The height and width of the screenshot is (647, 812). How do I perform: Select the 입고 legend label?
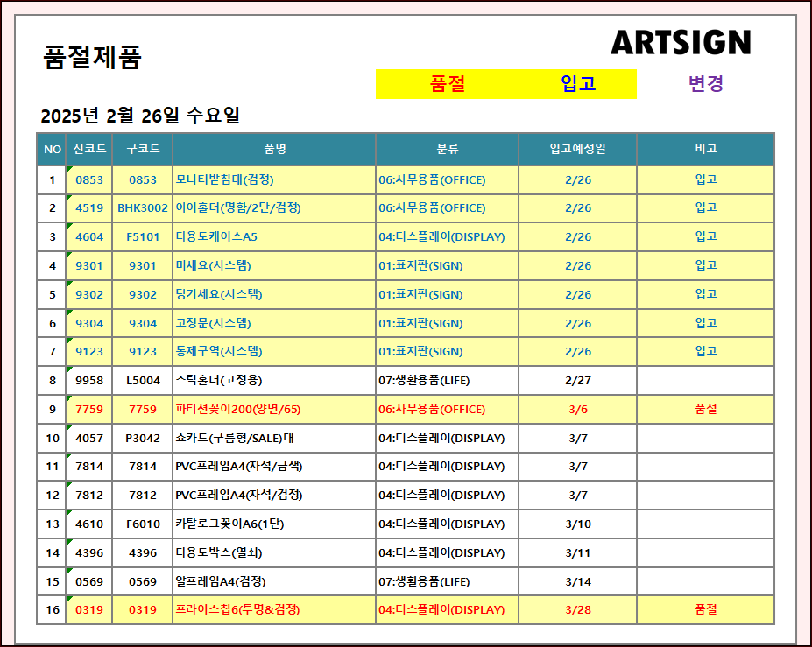pyautogui.click(x=578, y=84)
